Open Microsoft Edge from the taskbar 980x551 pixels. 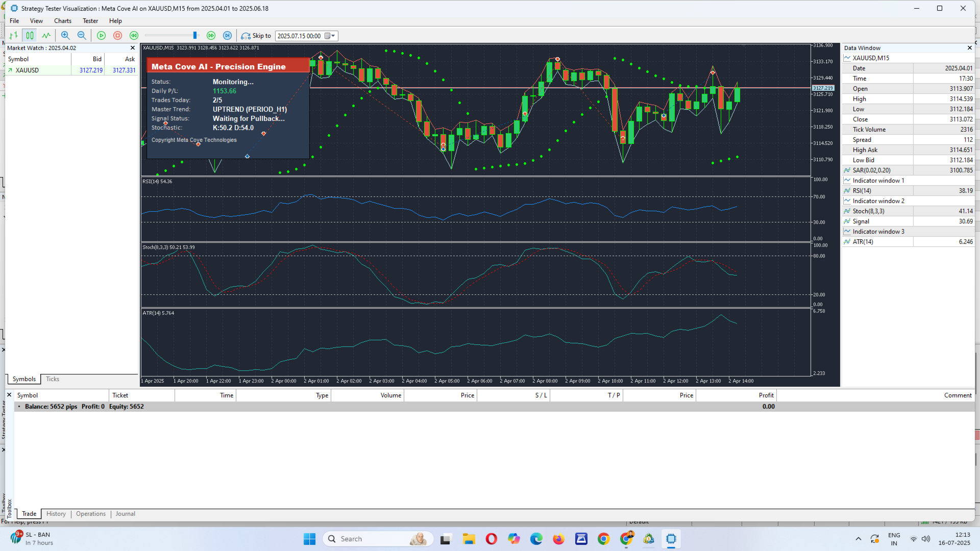536,539
